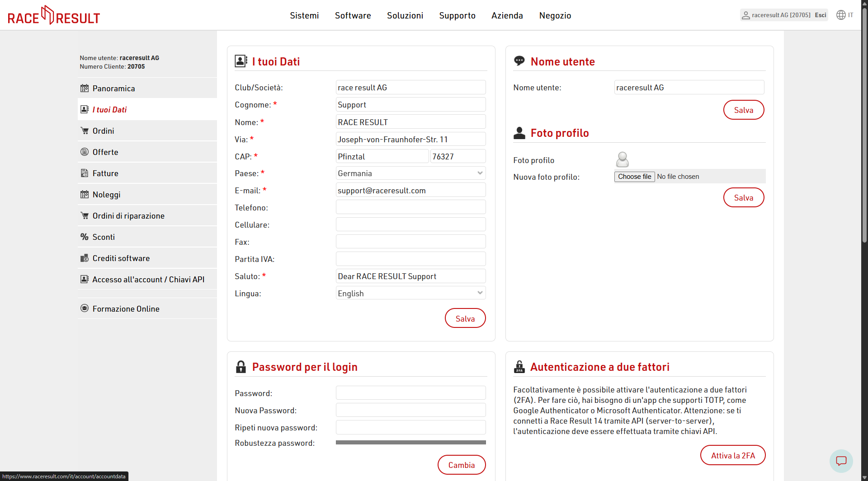Image resolution: width=868 pixels, height=481 pixels.
Task: Open the Lingua language dropdown
Action: point(410,294)
